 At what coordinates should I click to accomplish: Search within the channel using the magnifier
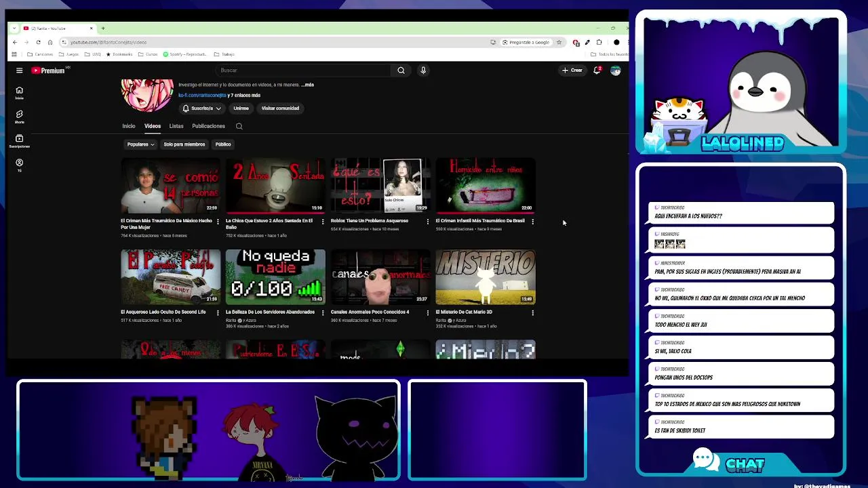pos(239,126)
